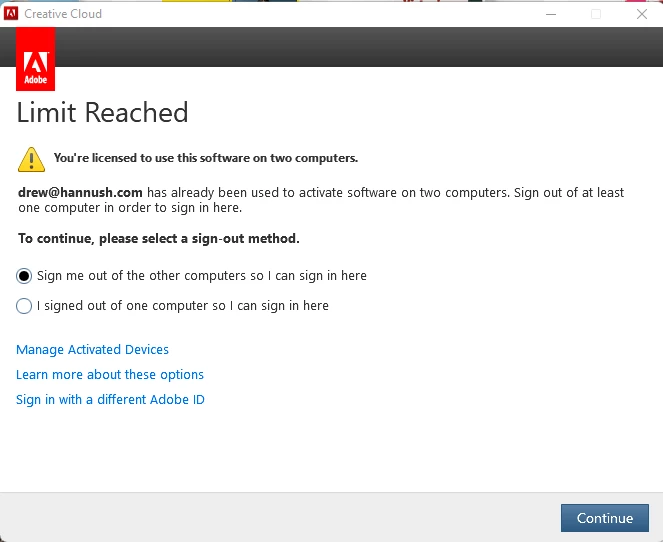Minimize the Creative Cloud window

tap(551, 14)
